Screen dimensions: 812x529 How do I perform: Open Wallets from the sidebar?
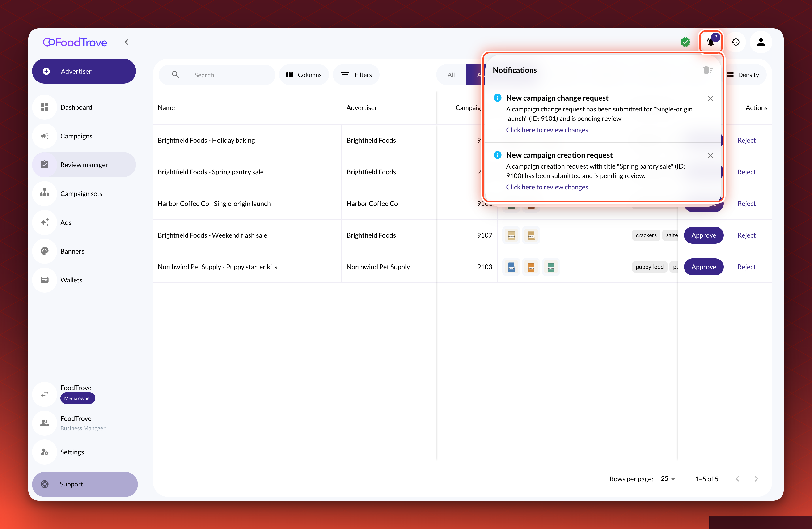tap(84, 280)
